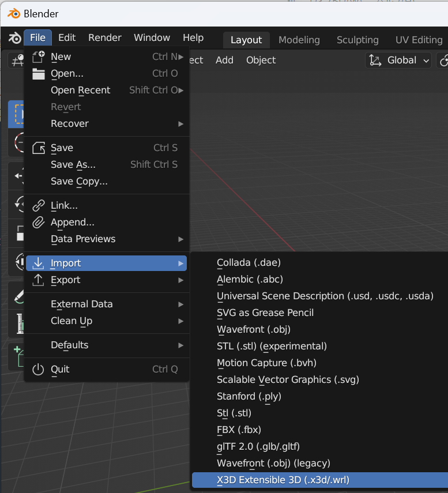Image resolution: width=448 pixels, height=493 pixels.
Task: Click the Import download-arrow icon
Action: (39, 263)
